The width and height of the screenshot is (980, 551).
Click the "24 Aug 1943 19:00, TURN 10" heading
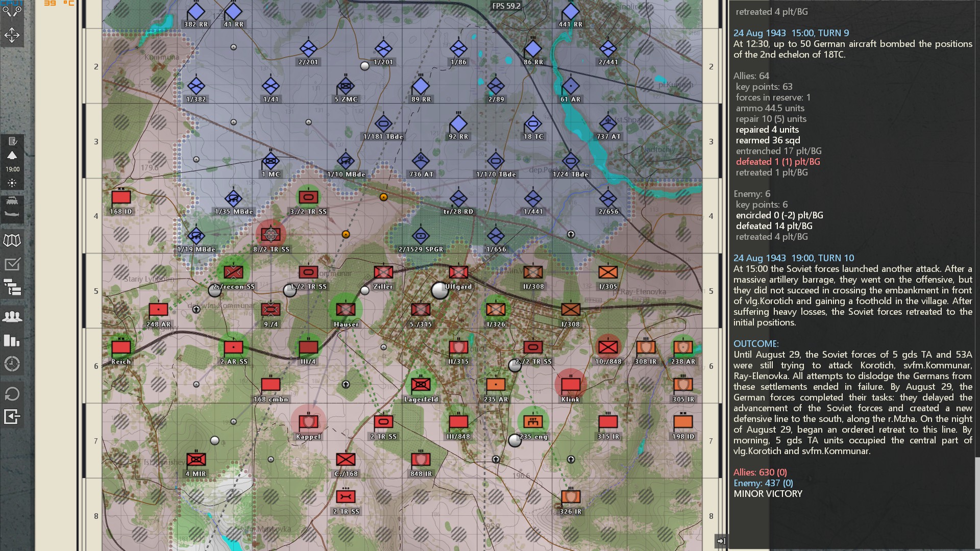click(x=793, y=258)
